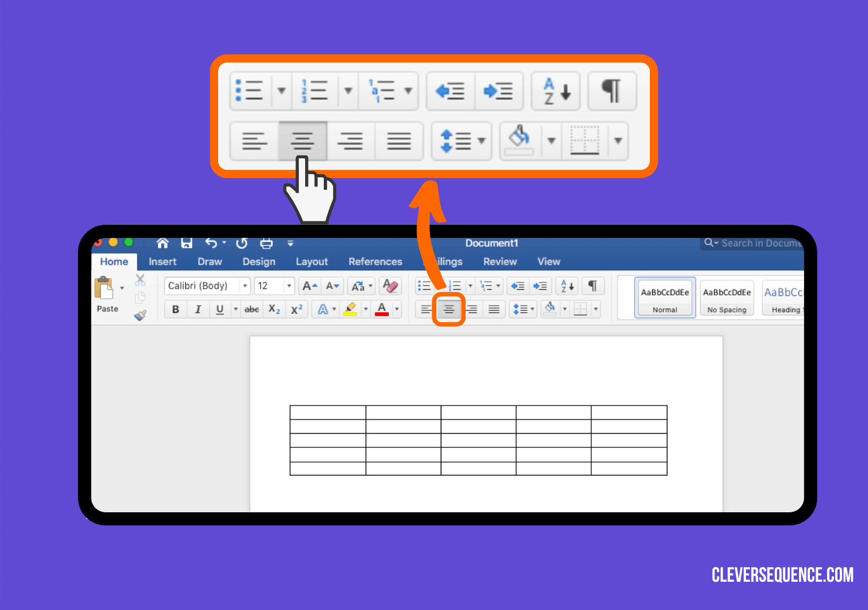Open the Calibri font name dropdown
The image size is (868, 610).
pyautogui.click(x=244, y=286)
